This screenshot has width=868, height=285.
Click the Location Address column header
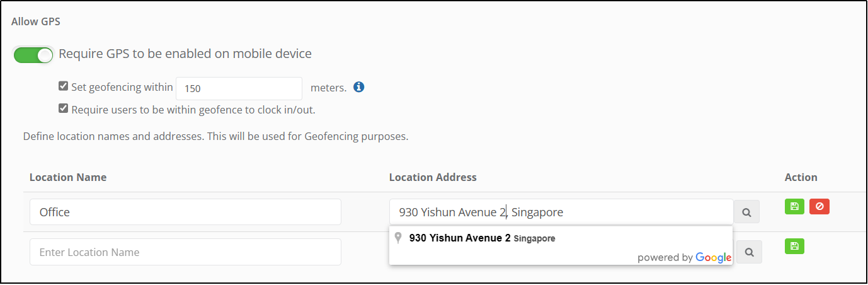pyautogui.click(x=433, y=177)
